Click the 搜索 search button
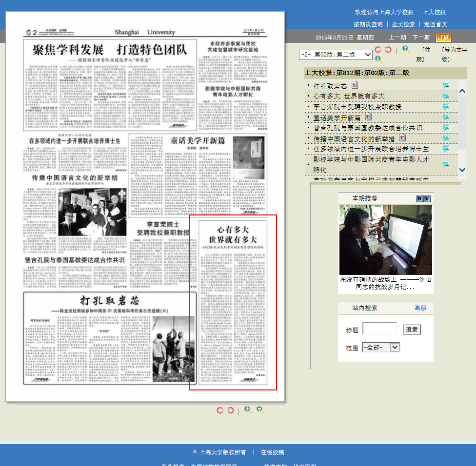Screen dimensions: 476x466 (x=412, y=330)
